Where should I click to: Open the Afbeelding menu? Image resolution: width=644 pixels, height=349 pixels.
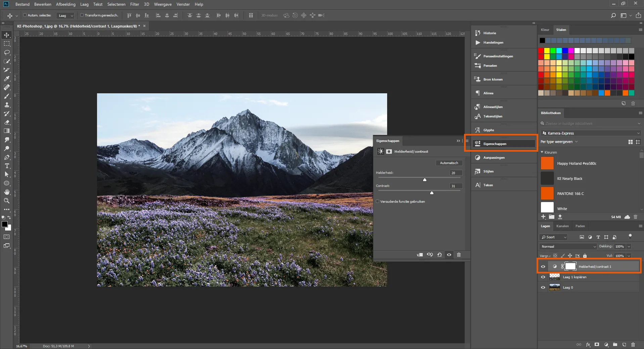[66, 4]
